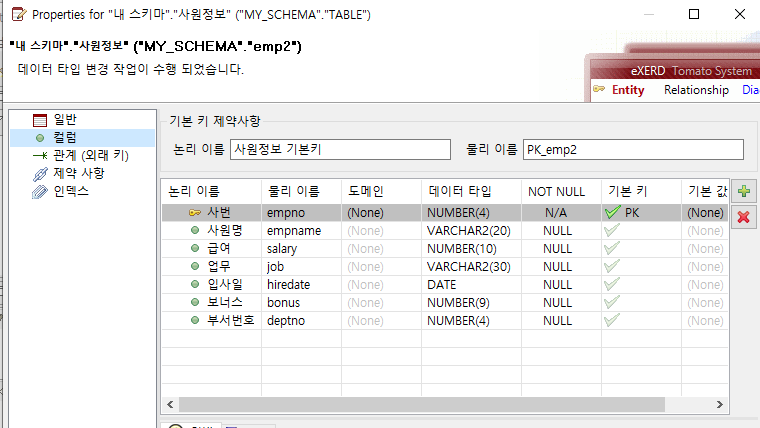Maximize the Properties dialog window
Image resolution: width=760 pixels, height=428 pixels.
click(x=694, y=14)
